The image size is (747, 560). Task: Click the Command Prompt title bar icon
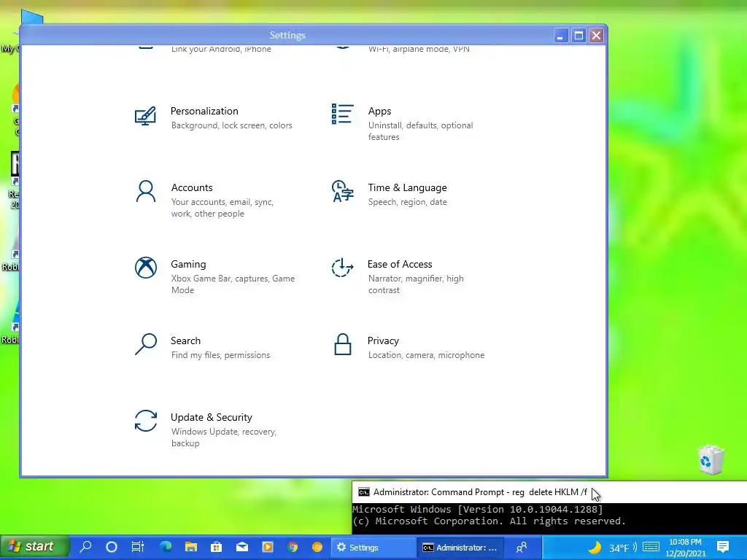click(364, 492)
